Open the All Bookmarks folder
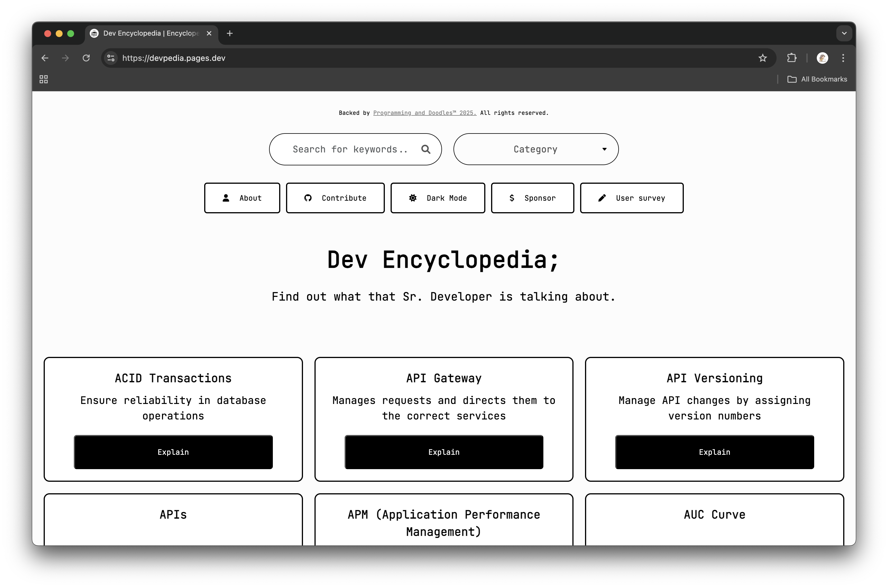The height and width of the screenshot is (588, 888). coord(817,79)
